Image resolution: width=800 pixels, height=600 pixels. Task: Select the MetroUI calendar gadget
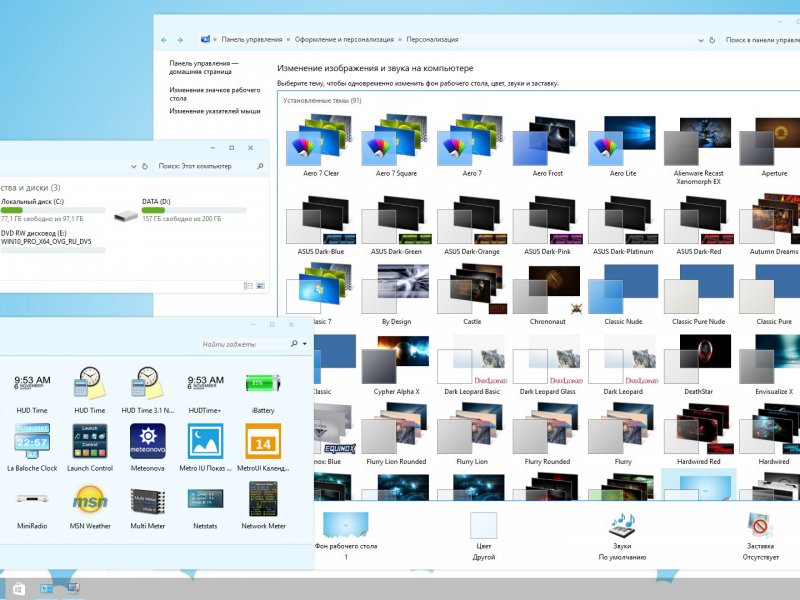point(263,447)
